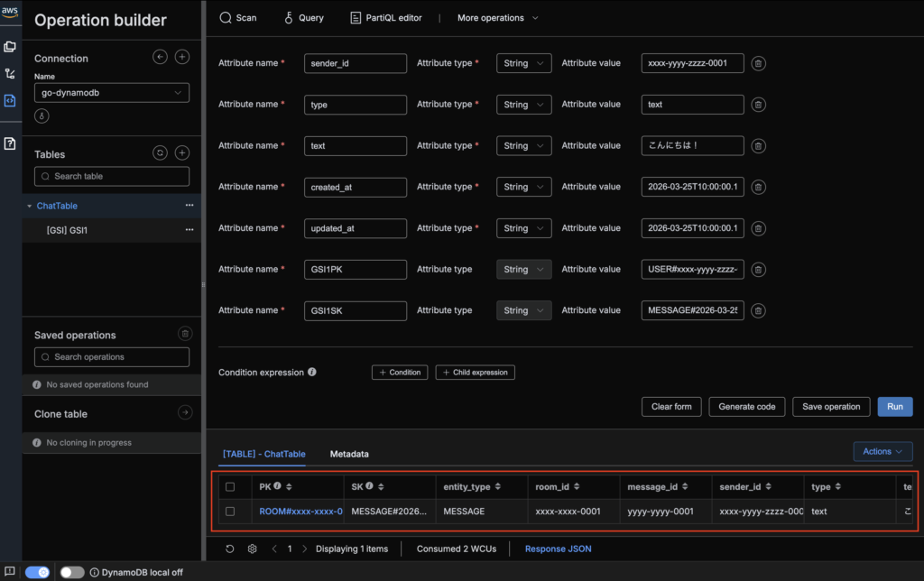Refresh results in the bottom pagination bar

pos(230,549)
